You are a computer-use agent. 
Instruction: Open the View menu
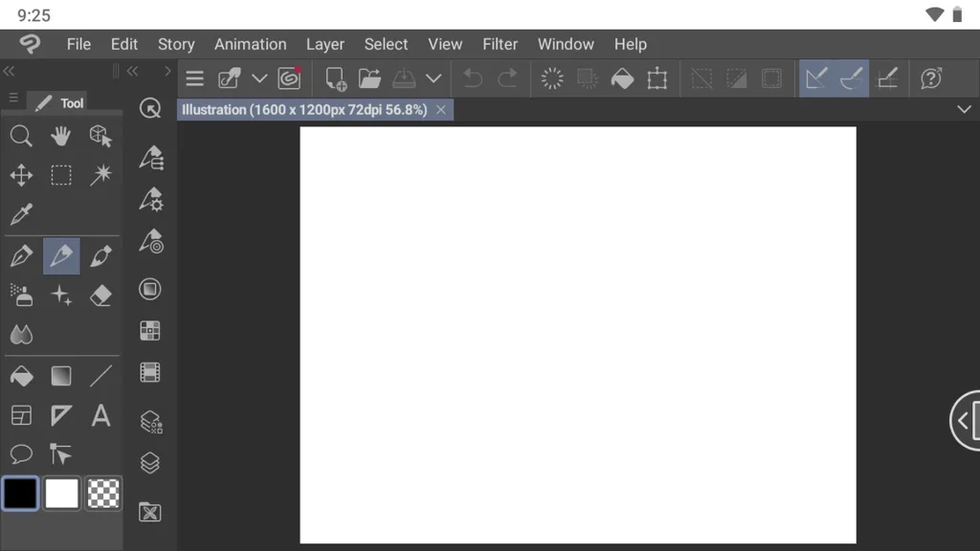point(445,44)
